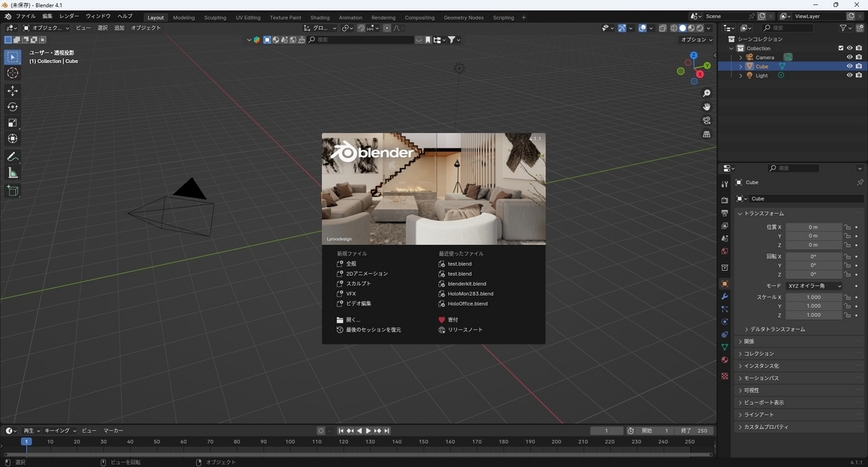The image size is (868, 467).
Task: Toggle X-ray display in viewport header
Action: pos(663,28)
